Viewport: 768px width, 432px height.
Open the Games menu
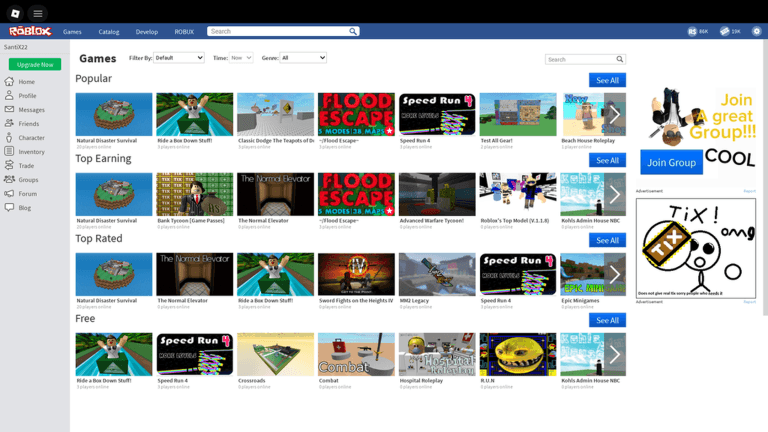click(72, 31)
